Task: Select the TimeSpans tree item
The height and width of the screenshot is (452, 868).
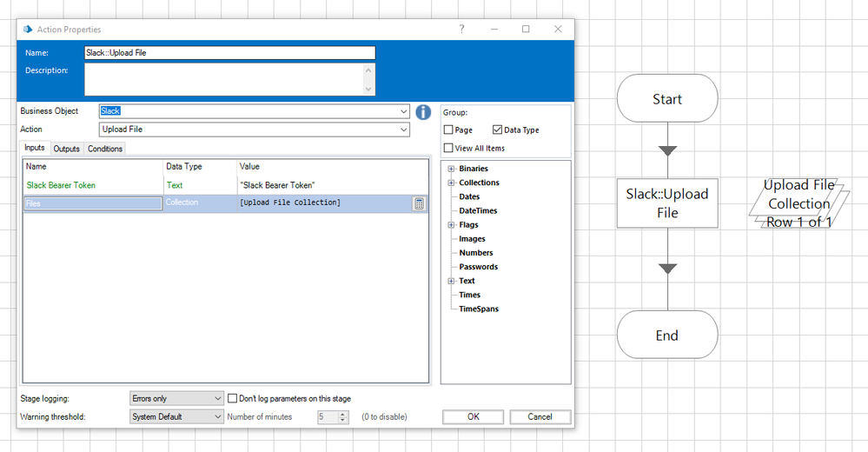Action: coord(479,309)
